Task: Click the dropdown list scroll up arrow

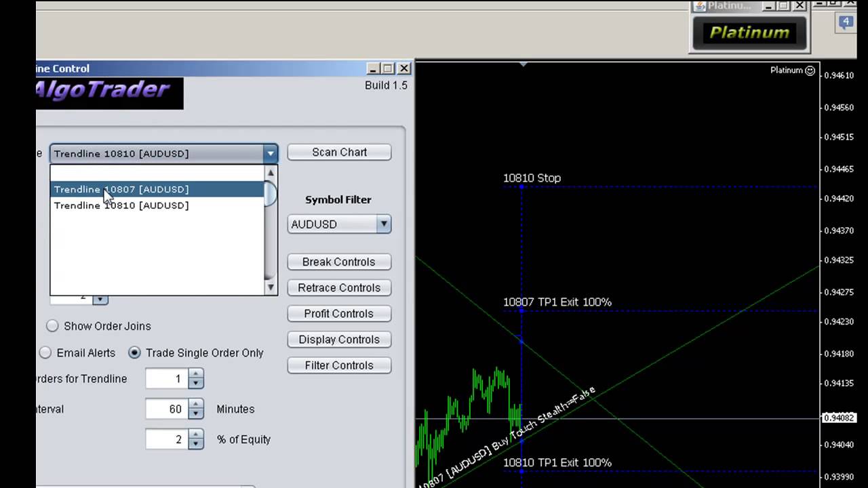Action: (x=271, y=173)
